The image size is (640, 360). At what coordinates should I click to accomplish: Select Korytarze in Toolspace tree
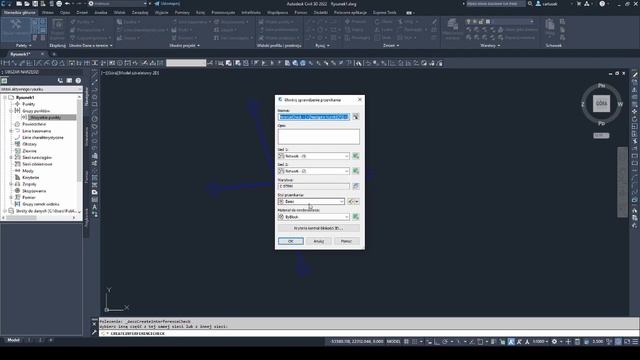click(x=31, y=178)
